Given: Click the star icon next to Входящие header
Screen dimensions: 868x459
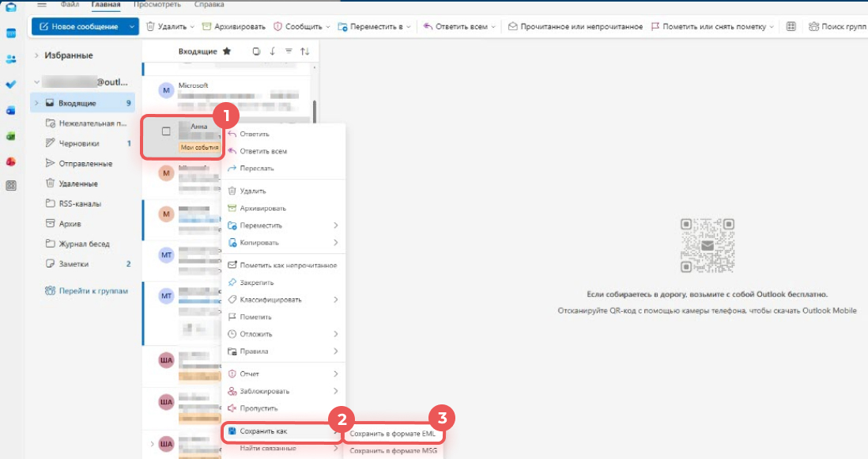Looking at the screenshot, I should (x=227, y=51).
